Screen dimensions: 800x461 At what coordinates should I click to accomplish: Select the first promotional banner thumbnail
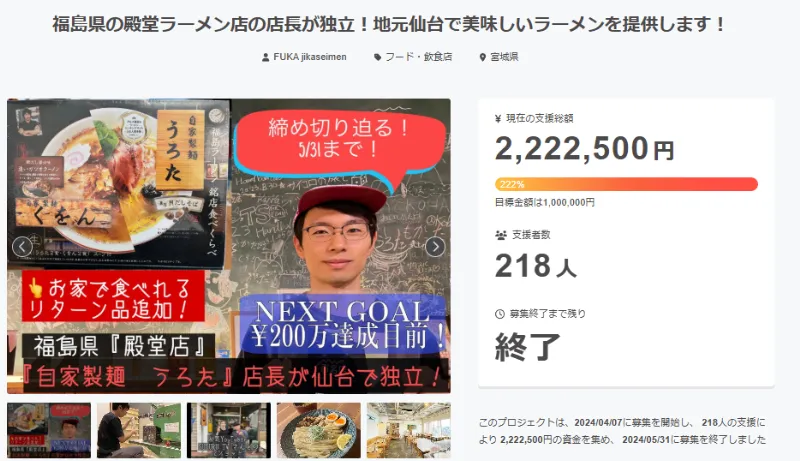(x=49, y=430)
